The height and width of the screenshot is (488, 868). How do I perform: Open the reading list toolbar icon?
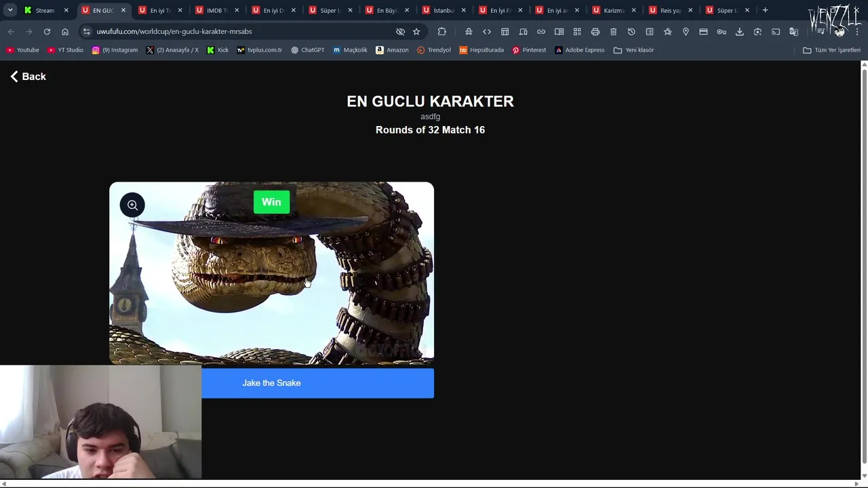point(650,31)
